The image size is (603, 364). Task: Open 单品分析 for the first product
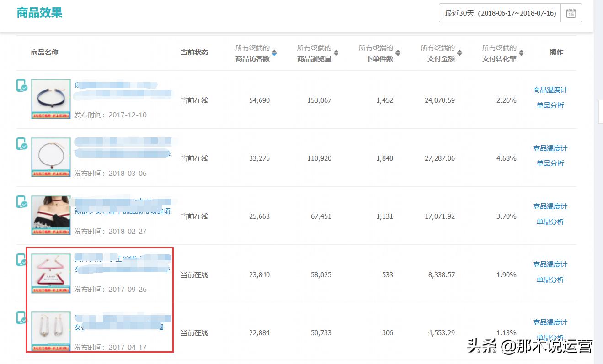tap(550, 105)
